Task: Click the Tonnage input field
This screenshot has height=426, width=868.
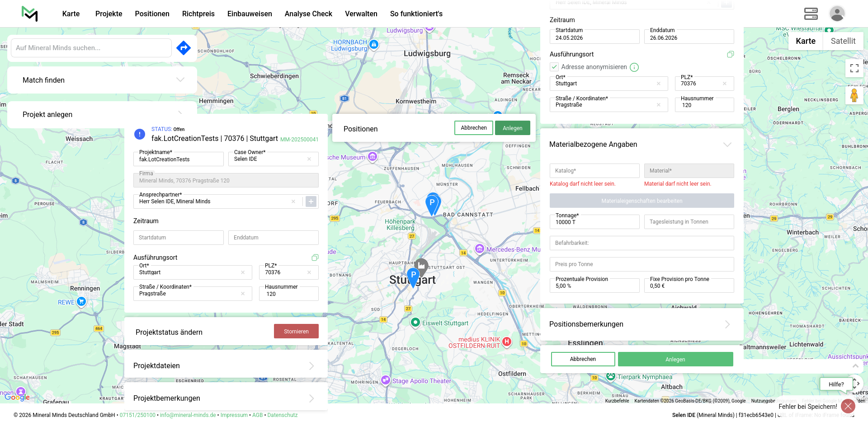Action: (x=594, y=222)
